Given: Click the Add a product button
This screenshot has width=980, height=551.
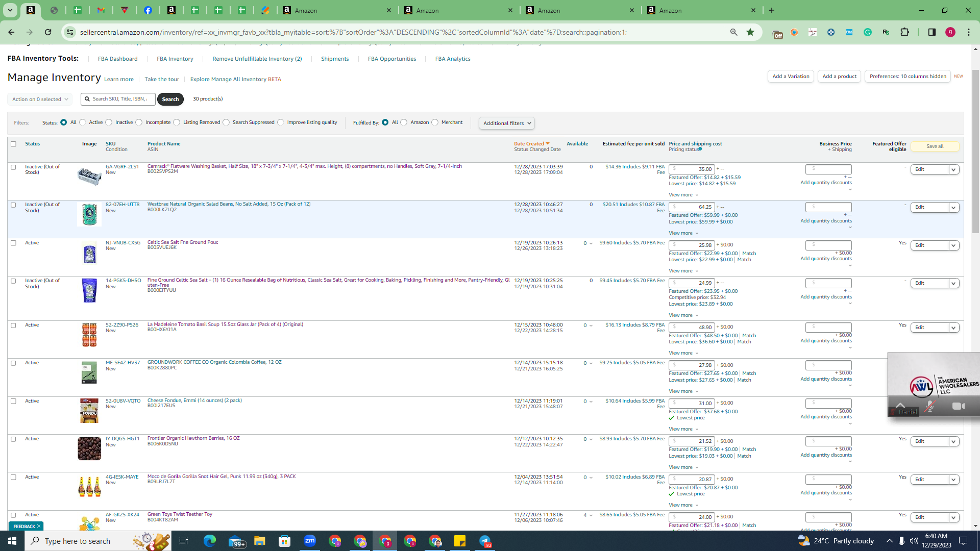Looking at the screenshot, I should tap(840, 77).
